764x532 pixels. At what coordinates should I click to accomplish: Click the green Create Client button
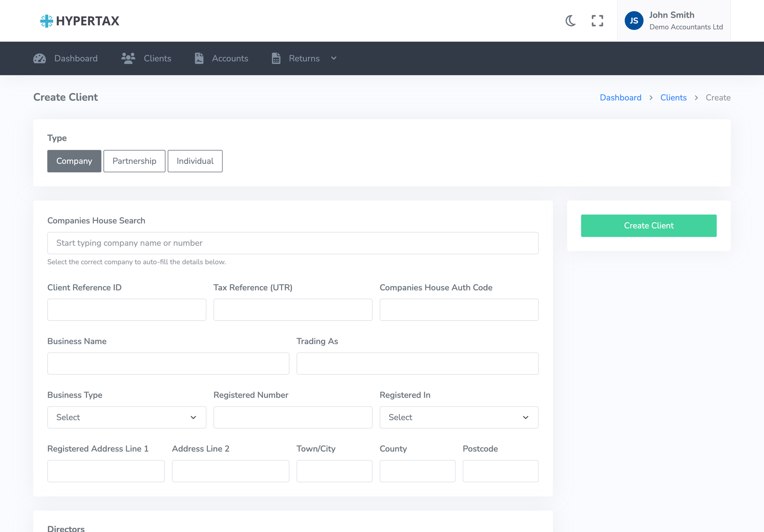tap(648, 226)
